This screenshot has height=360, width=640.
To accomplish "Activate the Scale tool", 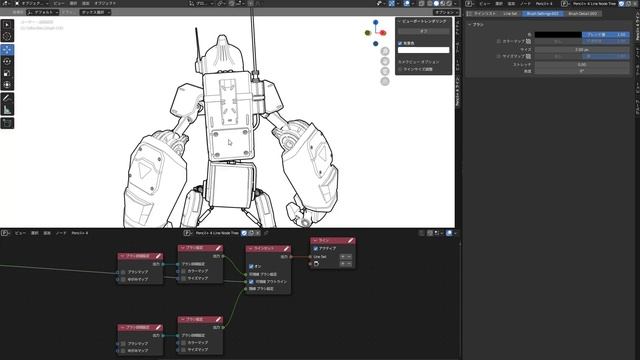I will (7, 73).
